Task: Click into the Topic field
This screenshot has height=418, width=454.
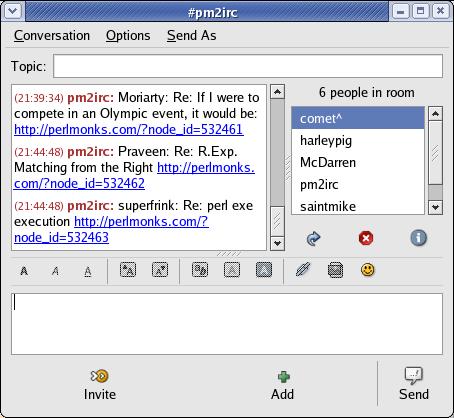Action: 248,66
